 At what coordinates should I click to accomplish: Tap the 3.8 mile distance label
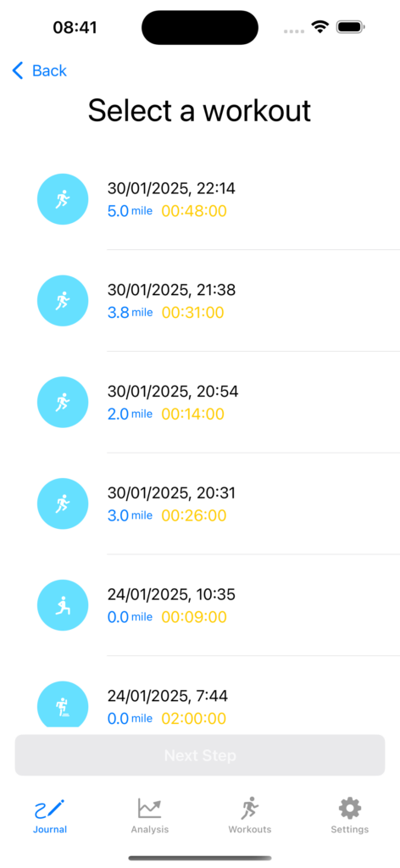pos(130,313)
